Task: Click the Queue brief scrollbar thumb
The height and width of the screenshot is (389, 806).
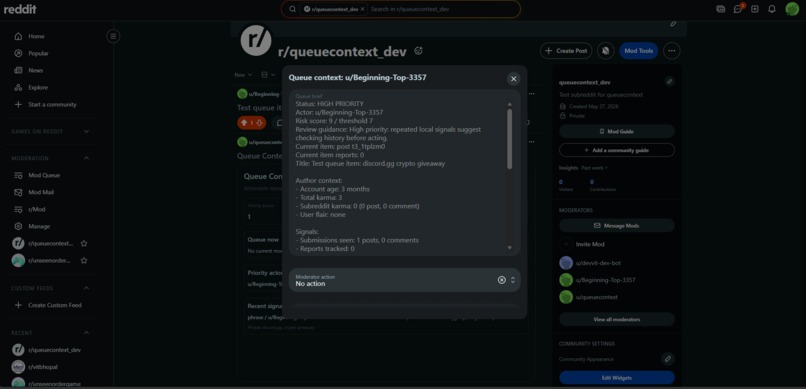Action: pyautogui.click(x=509, y=139)
